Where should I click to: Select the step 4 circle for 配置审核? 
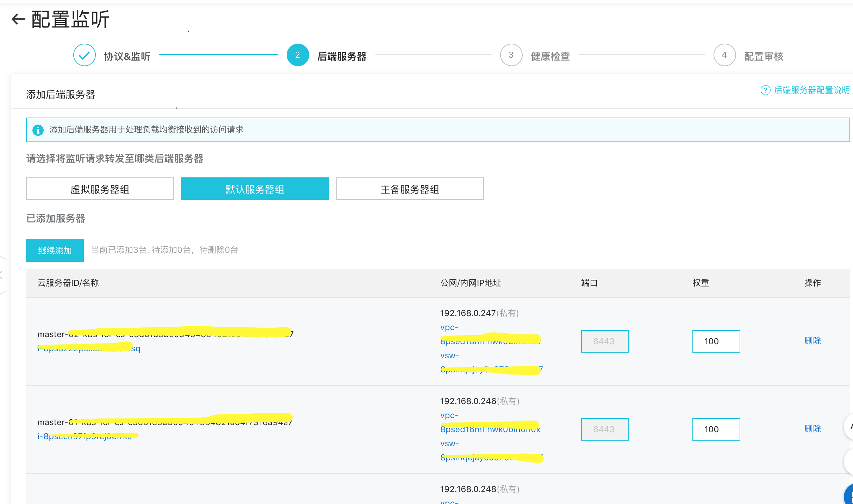(724, 55)
